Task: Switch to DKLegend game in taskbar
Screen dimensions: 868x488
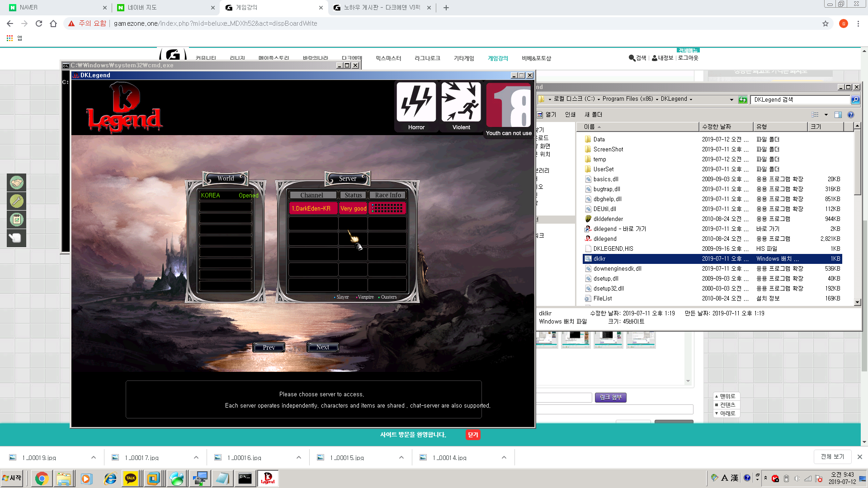Action: click(268, 479)
